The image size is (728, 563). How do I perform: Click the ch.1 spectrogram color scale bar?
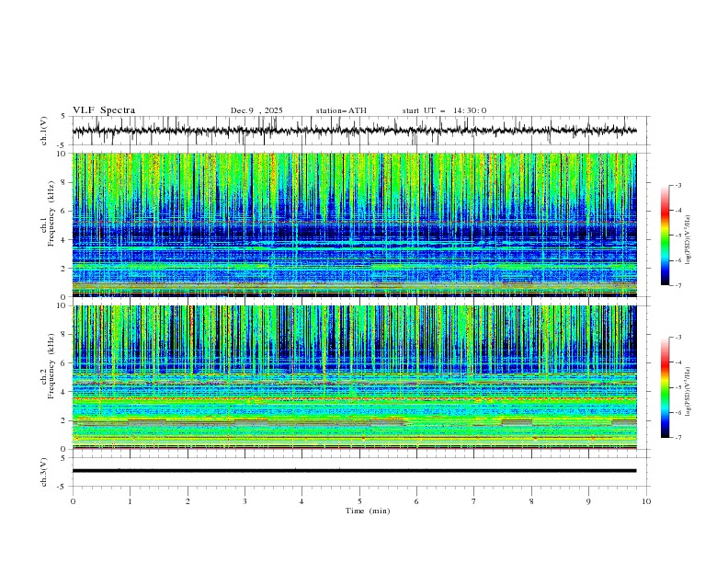click(x=665, y=236)
